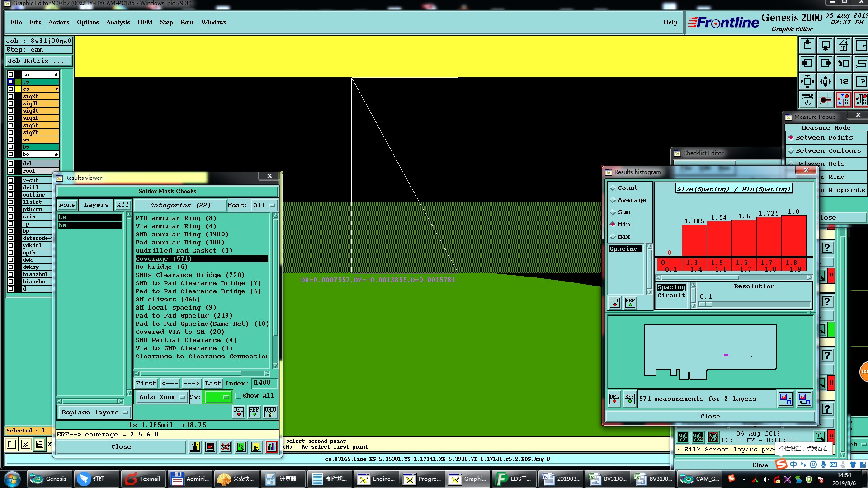Open histogram chart icon in Results viewer
Image resolution: width=868 pixels, height=488 pixels.
272,447
